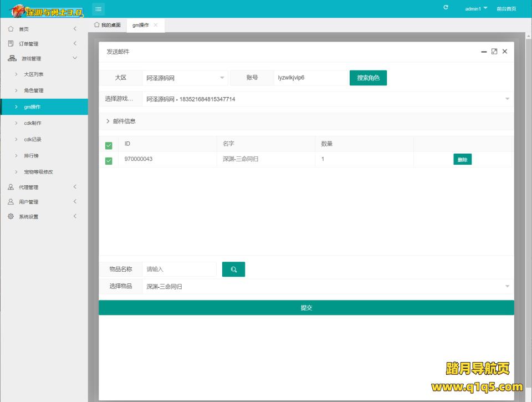Viewport: 532px width, 402px height.
Task: Maximize the 发送邮件 dialog
Action: click(494, 52)
